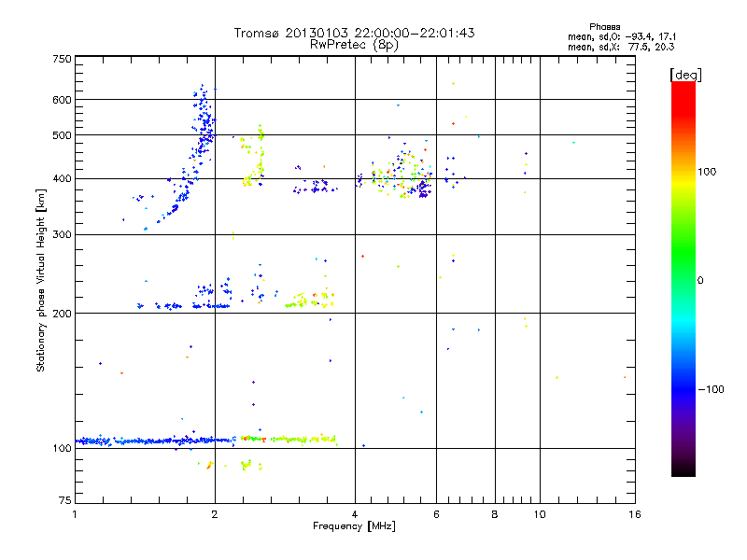Click the yellow-green cluster near 3 MHz, 210 km
The width and height of the screenshot is (747, 560).
(310, 301)
